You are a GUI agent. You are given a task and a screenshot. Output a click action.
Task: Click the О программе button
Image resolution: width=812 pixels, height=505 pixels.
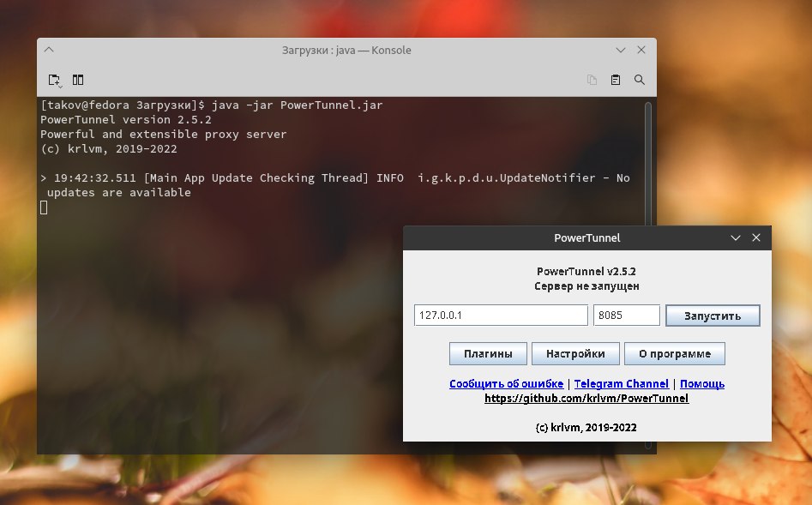(674, 354)
